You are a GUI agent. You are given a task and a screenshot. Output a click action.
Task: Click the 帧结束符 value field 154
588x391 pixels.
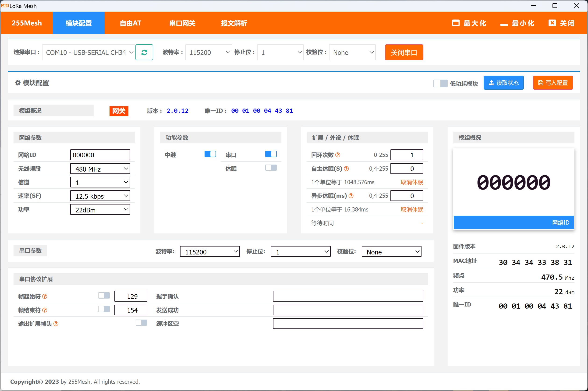coord(131,310)
